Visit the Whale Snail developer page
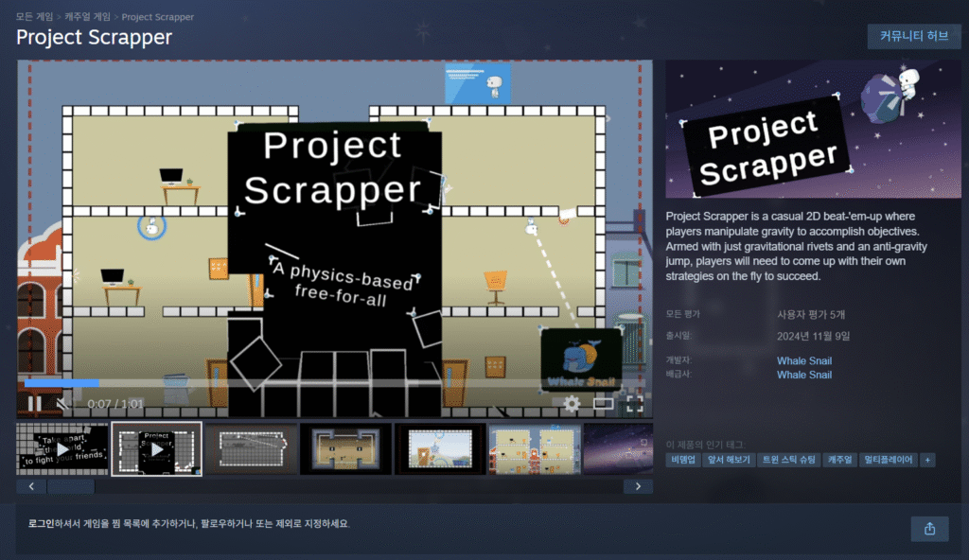Image resolution: width=969 pixels, height=560 pixels. pyautogui.click(x=804, y=360)
